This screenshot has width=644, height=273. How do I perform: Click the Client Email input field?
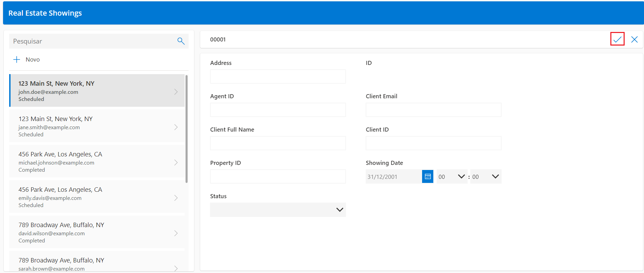pyautogui.click(x=433, y=110)
